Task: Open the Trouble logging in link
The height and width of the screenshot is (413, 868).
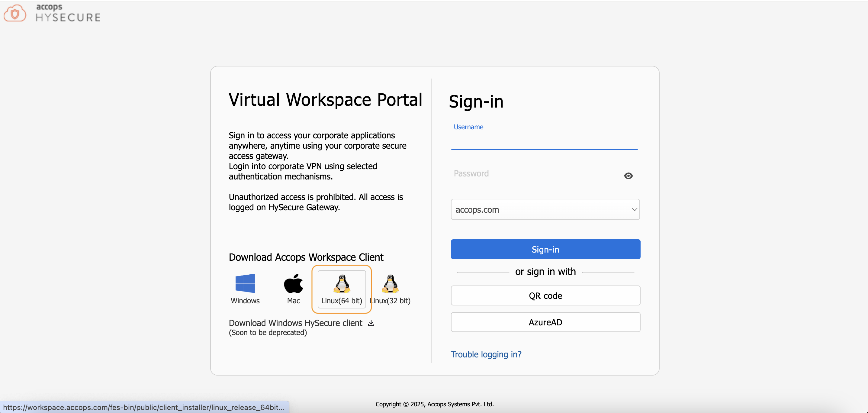Action: click(x=486, y=354)
